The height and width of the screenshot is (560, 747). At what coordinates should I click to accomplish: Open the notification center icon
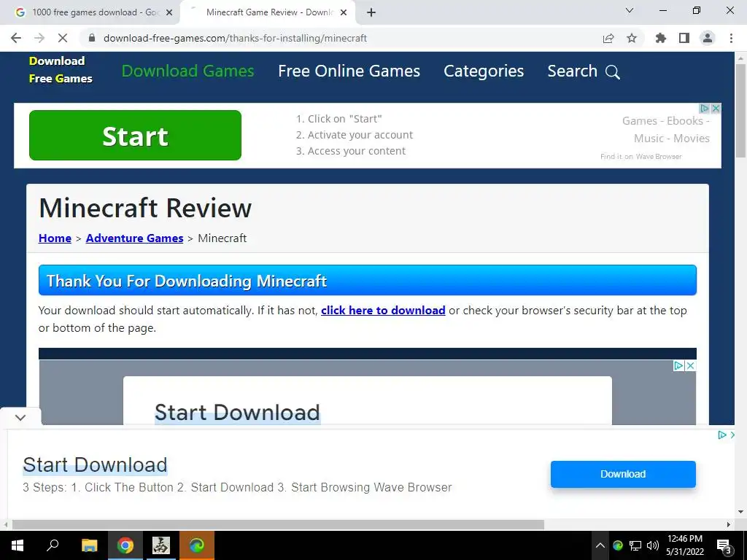pyautogui.click(x=724, y=545)
